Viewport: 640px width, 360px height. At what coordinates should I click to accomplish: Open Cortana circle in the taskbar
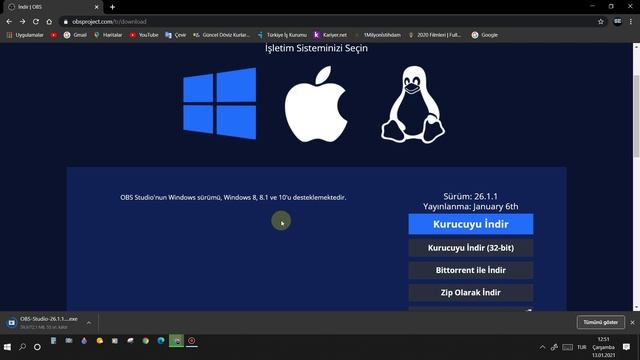(x=37, y=347)
